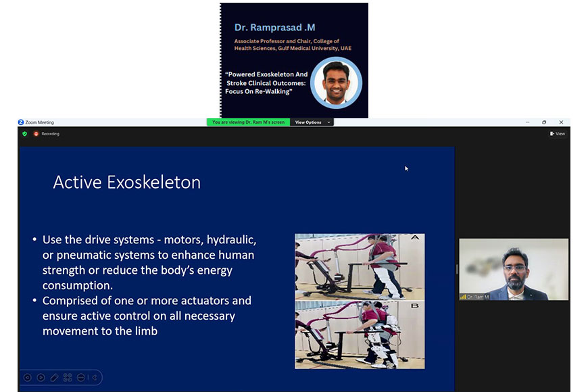Screen dimensions: 588x392
Task: Click the 'Powered Exoskeleton And Stroke Clinical Outcomes' title
Action: tap(266, 83)
